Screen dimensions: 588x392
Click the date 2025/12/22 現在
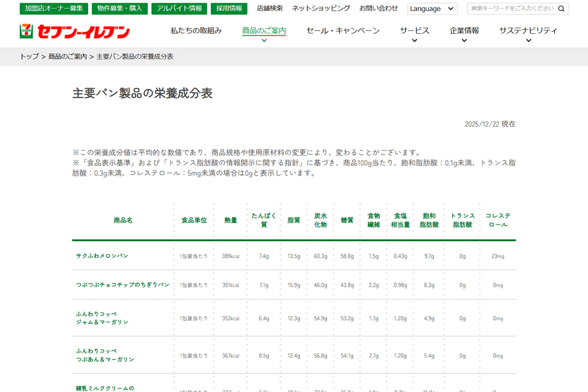point(490,124)
